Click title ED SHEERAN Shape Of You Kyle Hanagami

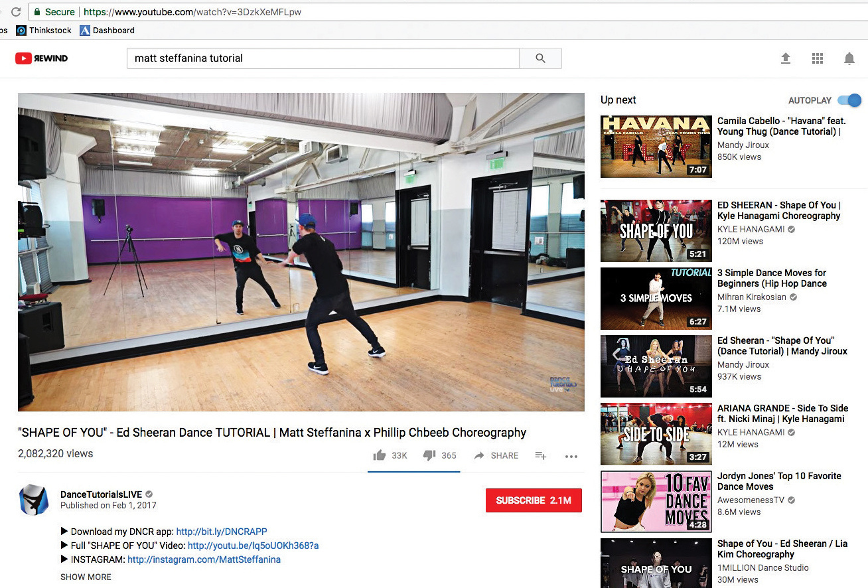click(779, 210)
